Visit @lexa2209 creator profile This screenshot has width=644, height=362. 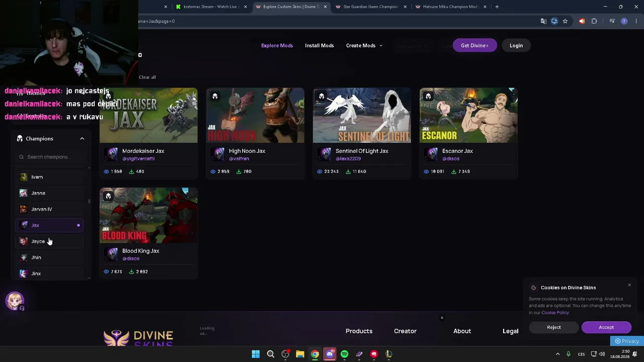[347, 159]
